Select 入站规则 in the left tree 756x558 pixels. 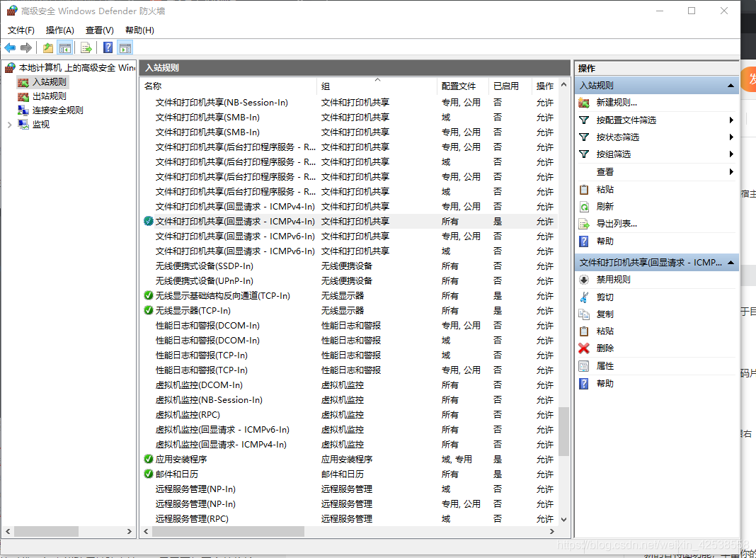(x=49, y=82)
